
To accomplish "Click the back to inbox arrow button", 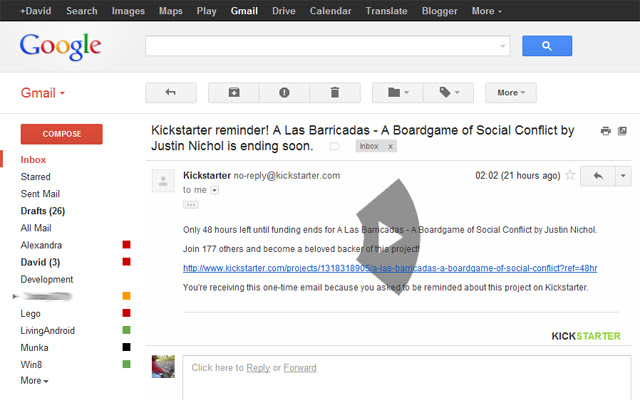I will [x=171, y=93].
